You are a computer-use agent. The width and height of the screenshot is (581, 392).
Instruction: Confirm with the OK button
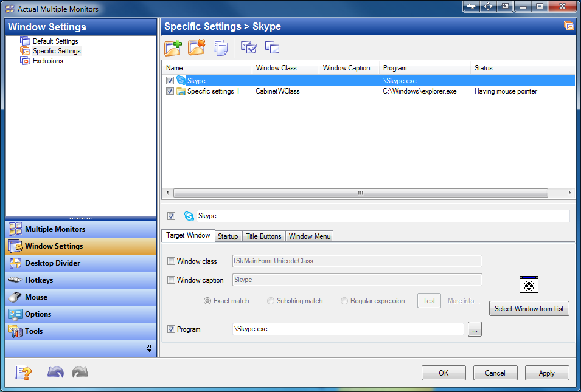pos(444,373)
